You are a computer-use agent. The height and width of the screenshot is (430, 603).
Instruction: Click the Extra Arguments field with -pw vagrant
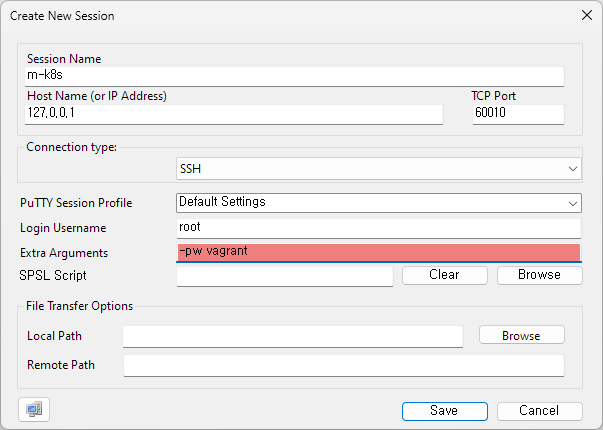[379, 252]
